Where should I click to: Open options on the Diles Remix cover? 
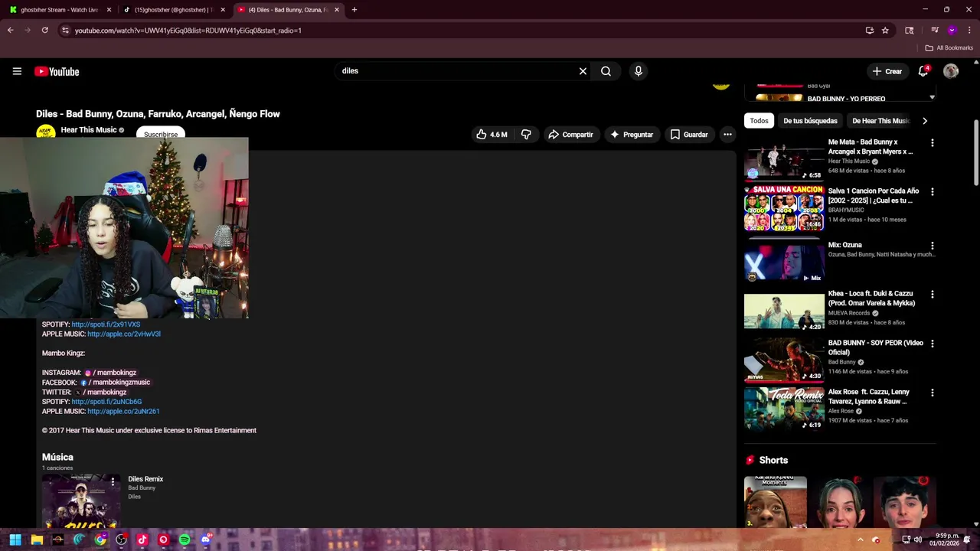click(x=113, y=481)
